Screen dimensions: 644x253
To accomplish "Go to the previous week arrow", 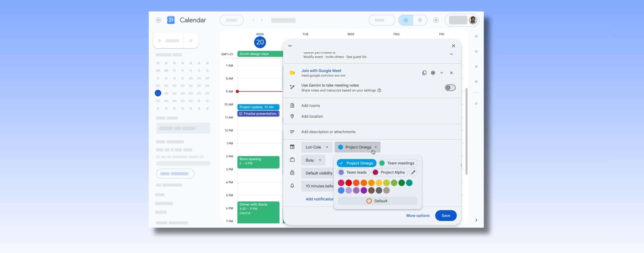I will click(253, 20).
